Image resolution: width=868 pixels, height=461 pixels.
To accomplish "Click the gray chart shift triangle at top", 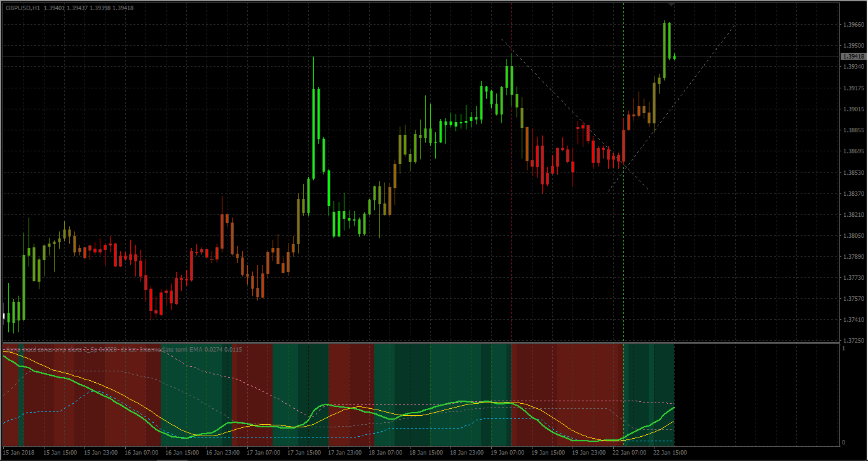I will pyautogui.click(x=672, y=5).
